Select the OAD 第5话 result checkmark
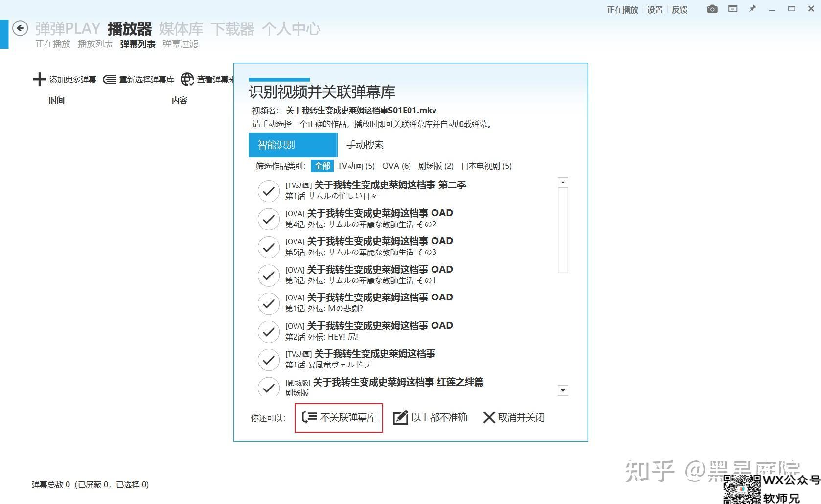This screenshot has width=821, height=504. (x=269, y=247)
